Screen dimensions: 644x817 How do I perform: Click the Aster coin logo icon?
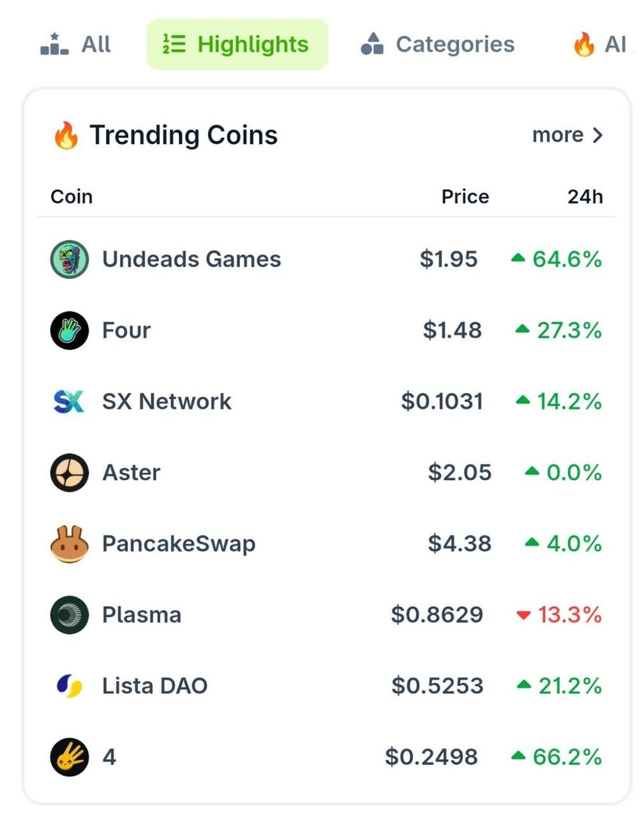(x=69, y=473)
